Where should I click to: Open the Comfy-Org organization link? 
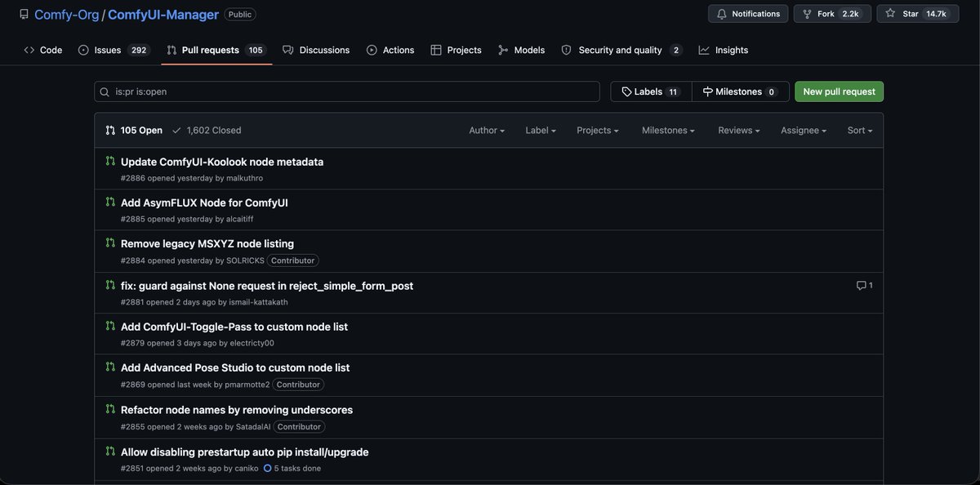pyautogui.click(x=66, y=14)
